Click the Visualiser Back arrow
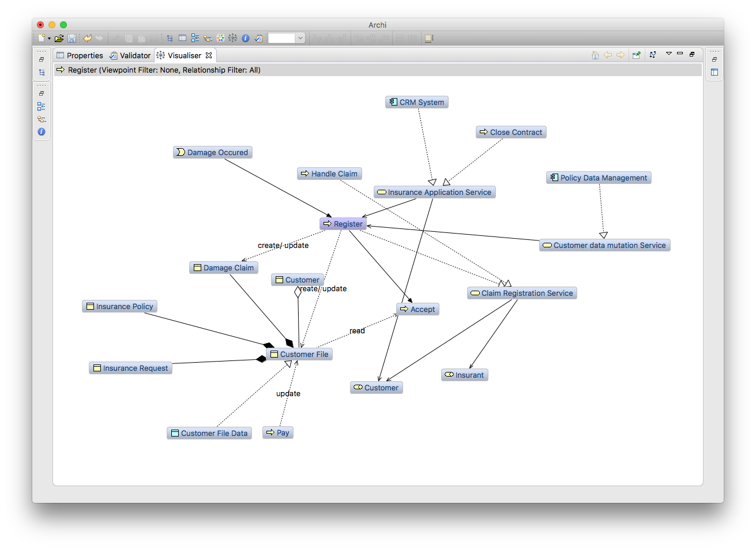 608,55
